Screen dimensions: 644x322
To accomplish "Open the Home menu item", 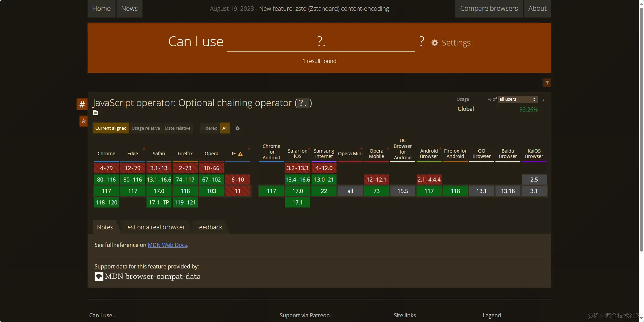I will [101, 8].
